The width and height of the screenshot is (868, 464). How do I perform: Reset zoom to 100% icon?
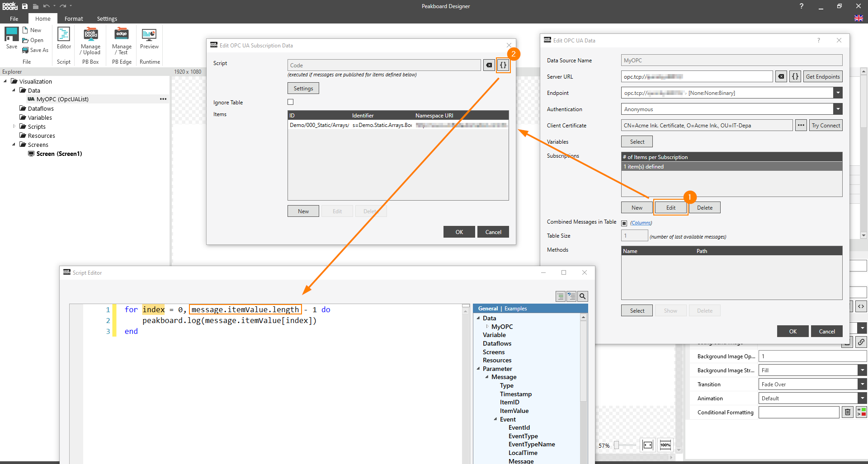click(665, 445)
